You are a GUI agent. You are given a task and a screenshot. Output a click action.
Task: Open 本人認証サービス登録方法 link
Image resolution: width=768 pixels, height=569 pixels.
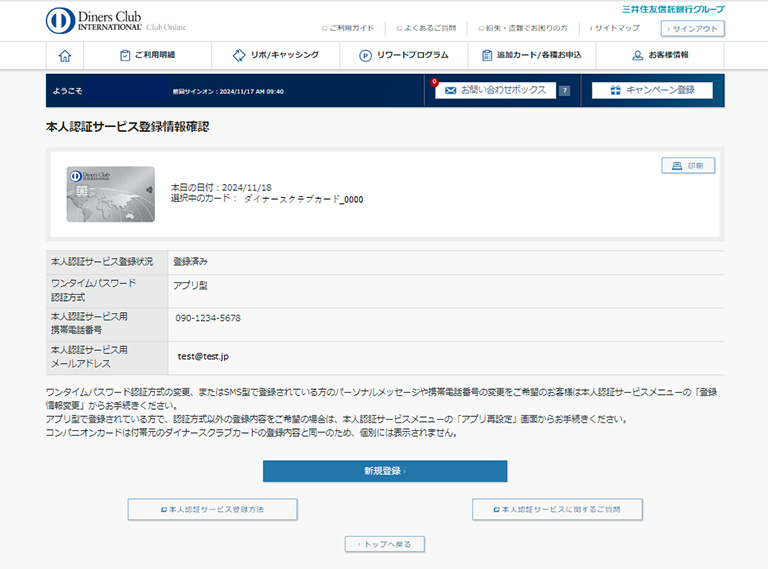[x=212, y=509]
